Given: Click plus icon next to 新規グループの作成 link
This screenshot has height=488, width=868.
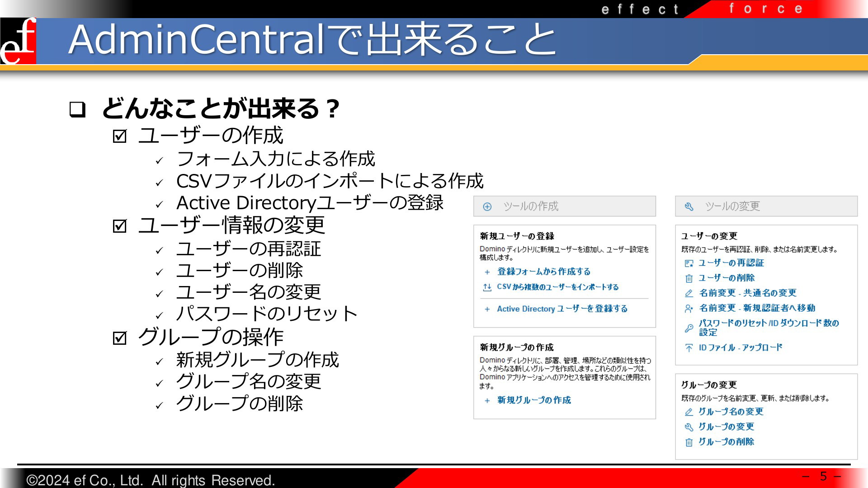Looking at the screenshot, I should [x=487, y=400].
